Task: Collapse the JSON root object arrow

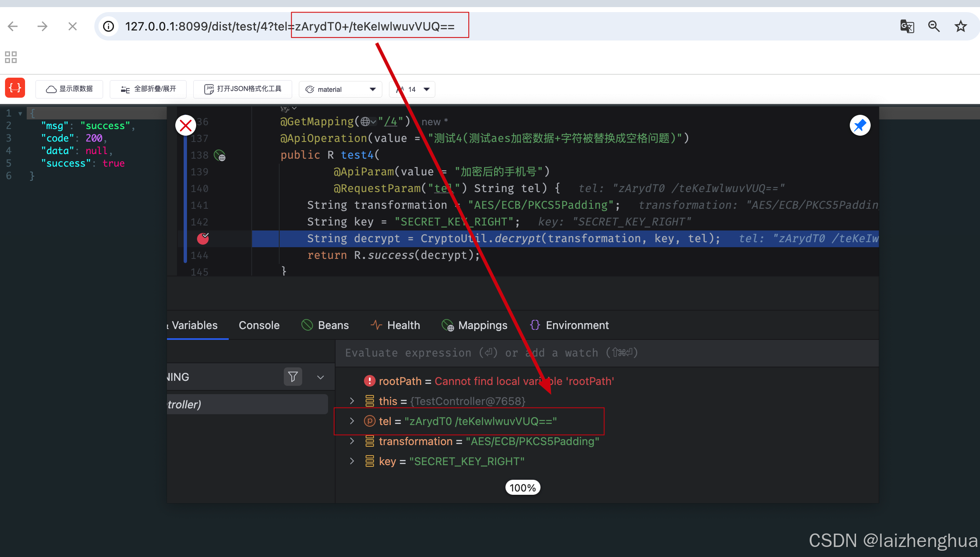Action: (x=20, y=113)
